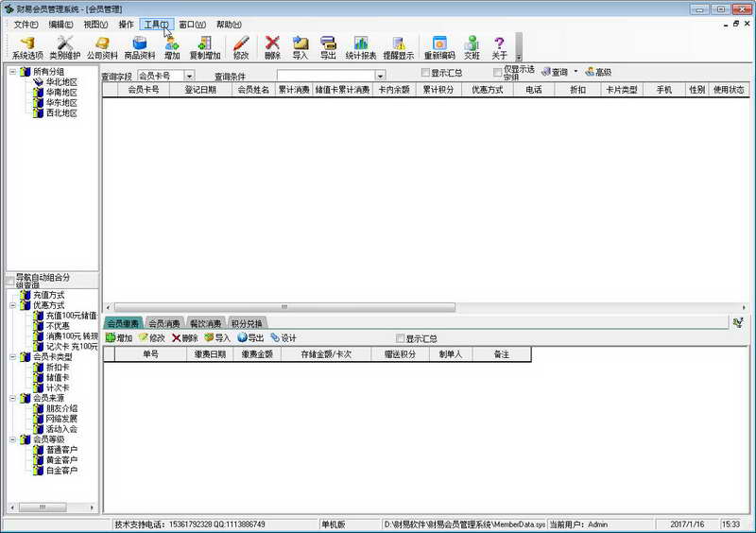
Task: Collapse the 会员卡类型 tree node
Action: click(x=13, y=357)
